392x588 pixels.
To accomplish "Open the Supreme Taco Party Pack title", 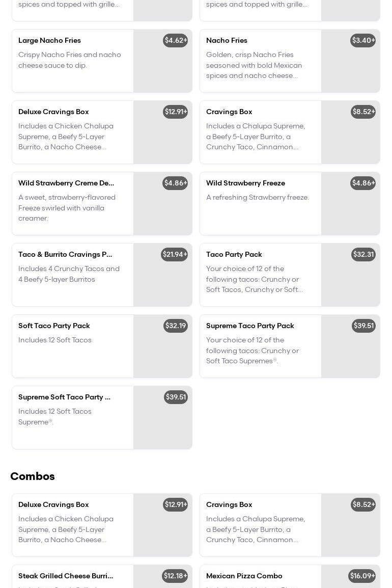I will [x=250, y=326].
